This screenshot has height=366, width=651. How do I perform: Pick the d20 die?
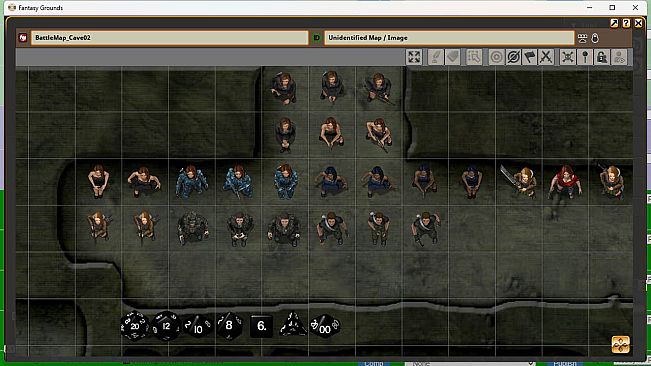click(x=135, y=326)
